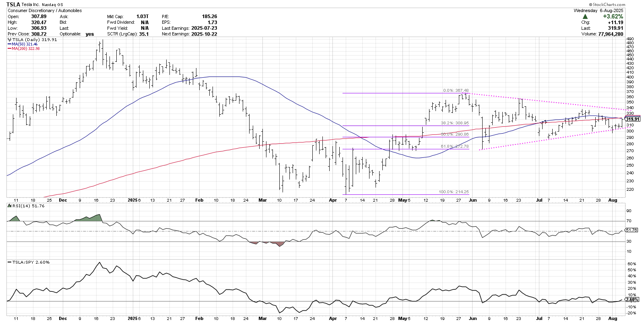
Task: Click the TSLA:SPY 2.60% panel label
Action: (x=31, y=262)
